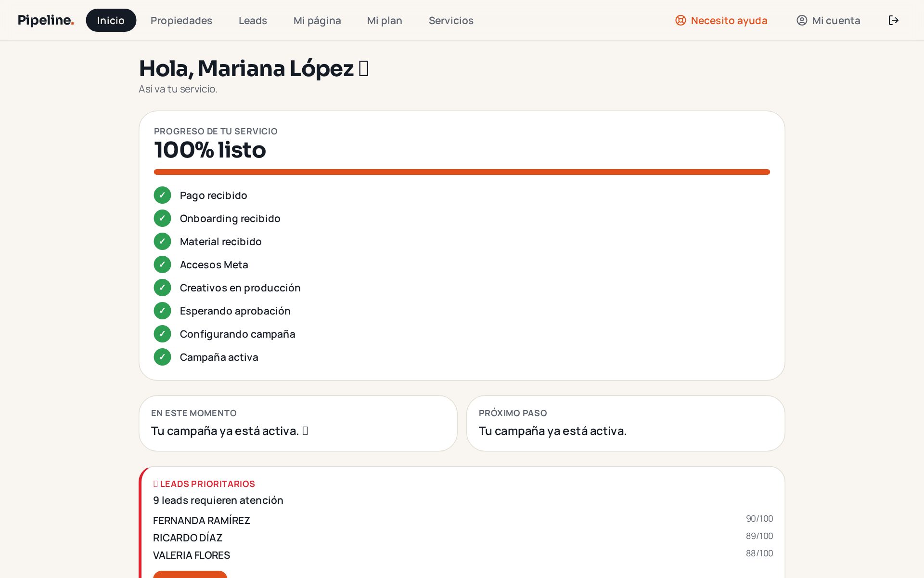Click the lifebuoy help icon

[680, 20]
